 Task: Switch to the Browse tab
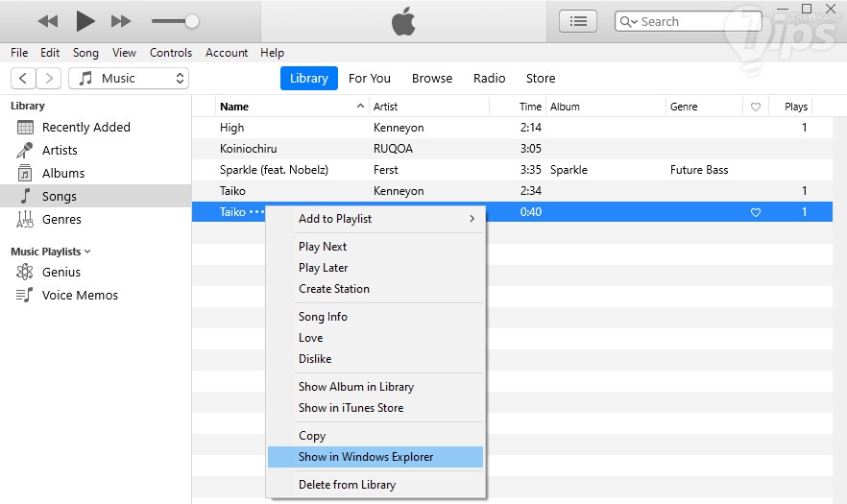(x=432, y=79)
